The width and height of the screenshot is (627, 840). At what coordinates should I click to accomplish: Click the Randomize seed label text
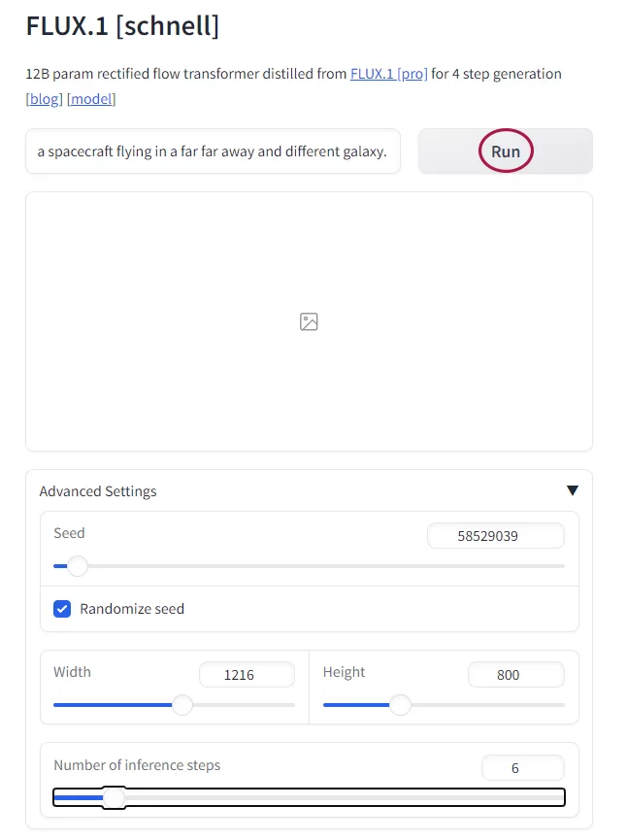(x=132, y=609)
